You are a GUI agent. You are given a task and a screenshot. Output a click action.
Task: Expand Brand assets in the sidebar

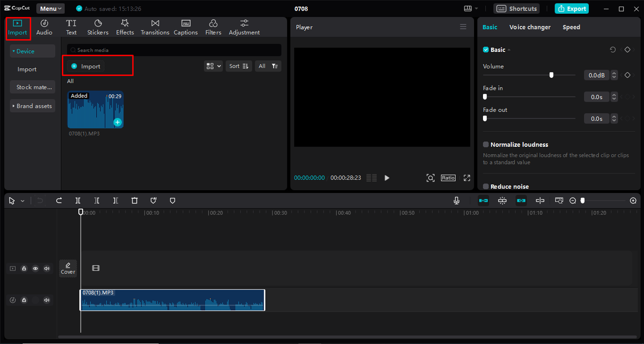coord(32,106)
